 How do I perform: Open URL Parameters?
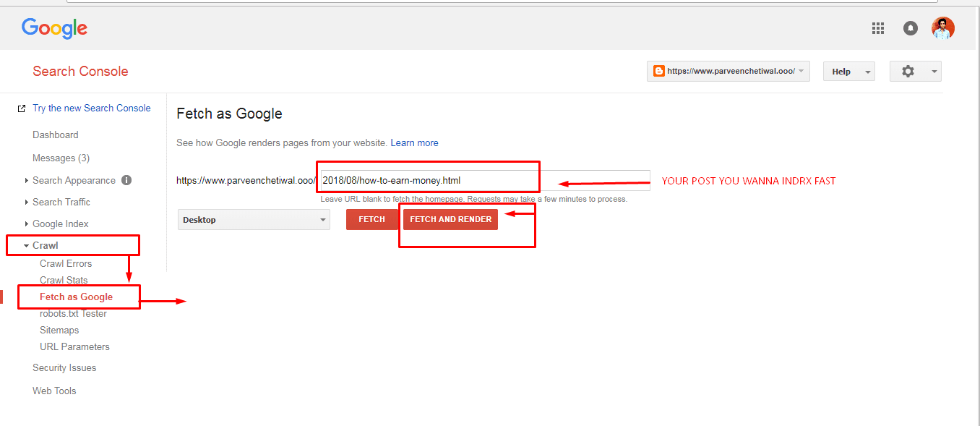point(75,346)
